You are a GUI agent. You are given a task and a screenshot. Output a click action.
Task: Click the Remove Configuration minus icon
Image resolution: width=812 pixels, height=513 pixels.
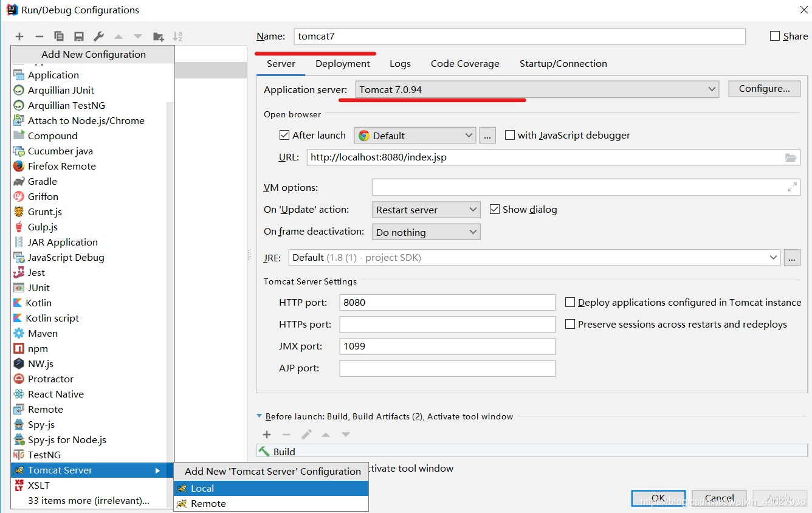click(39, 36)
